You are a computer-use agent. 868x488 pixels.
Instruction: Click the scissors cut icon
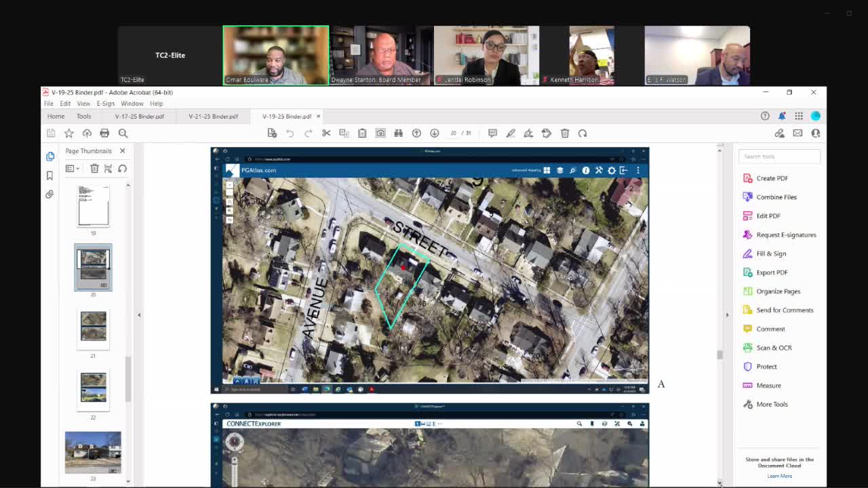tap(326, 134)
